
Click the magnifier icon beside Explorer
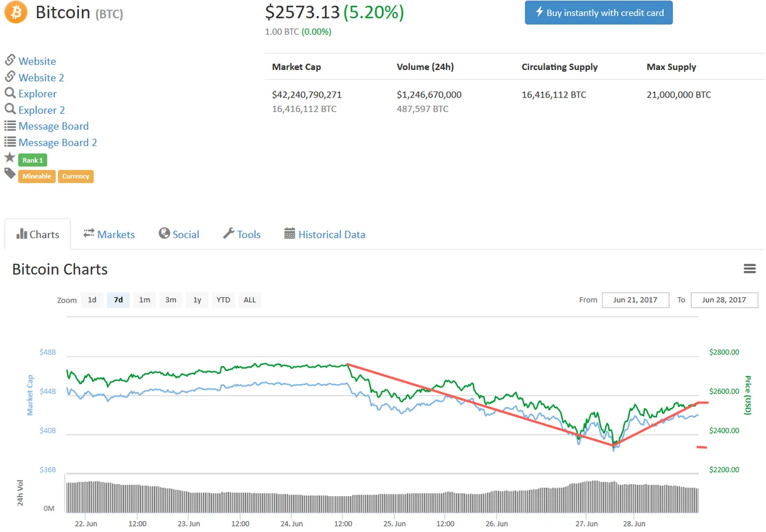click(10, 93)
